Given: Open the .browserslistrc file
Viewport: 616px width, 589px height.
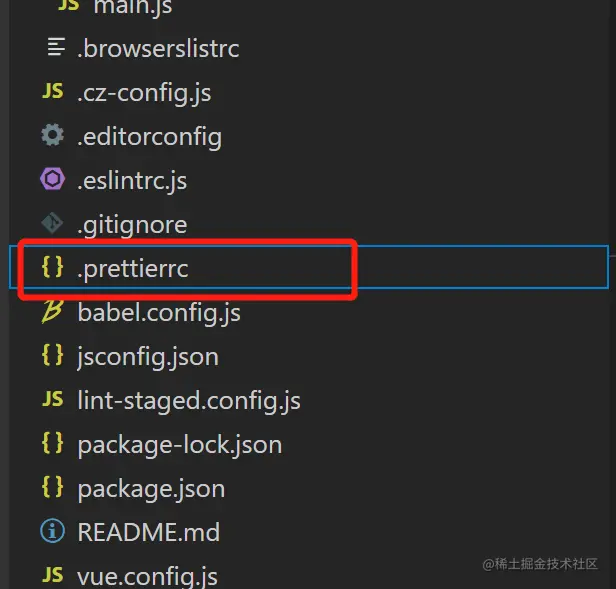Looking at the screenshot, I should 158,48.
